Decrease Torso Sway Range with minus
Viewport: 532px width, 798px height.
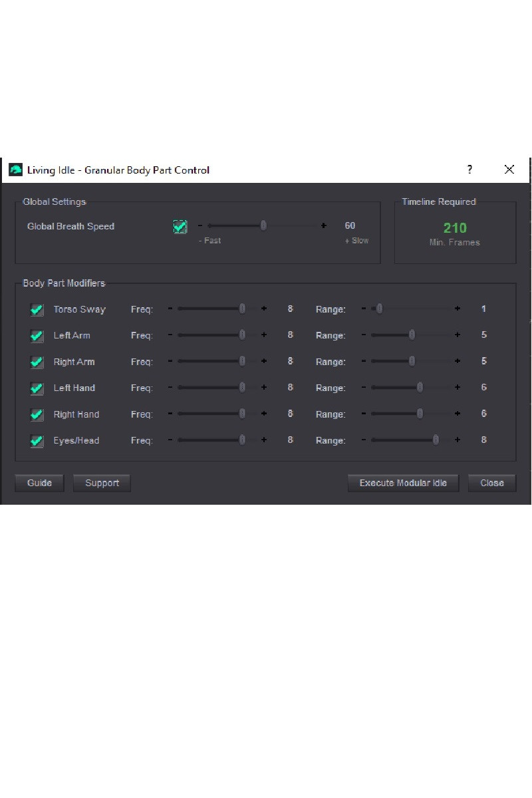click(x=364, y=309)
